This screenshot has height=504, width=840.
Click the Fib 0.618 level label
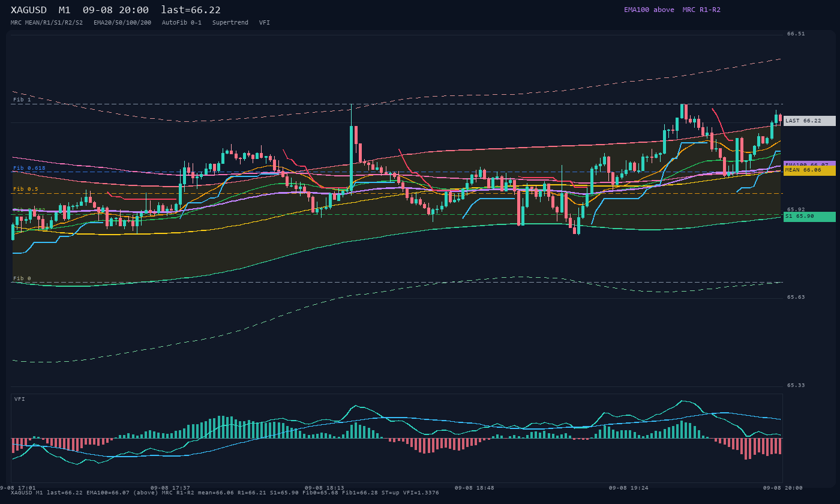(x=29, y=168)
